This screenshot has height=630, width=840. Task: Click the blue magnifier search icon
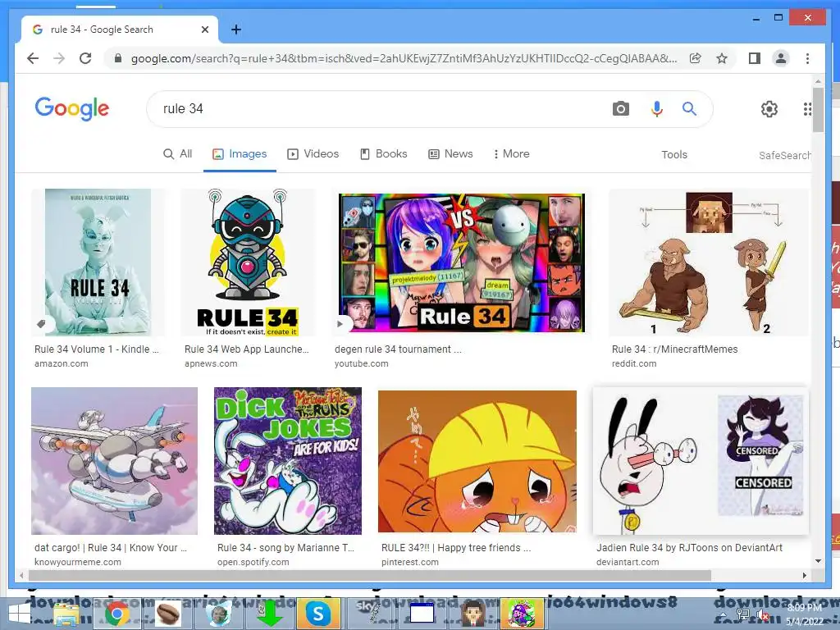(689, 109)
